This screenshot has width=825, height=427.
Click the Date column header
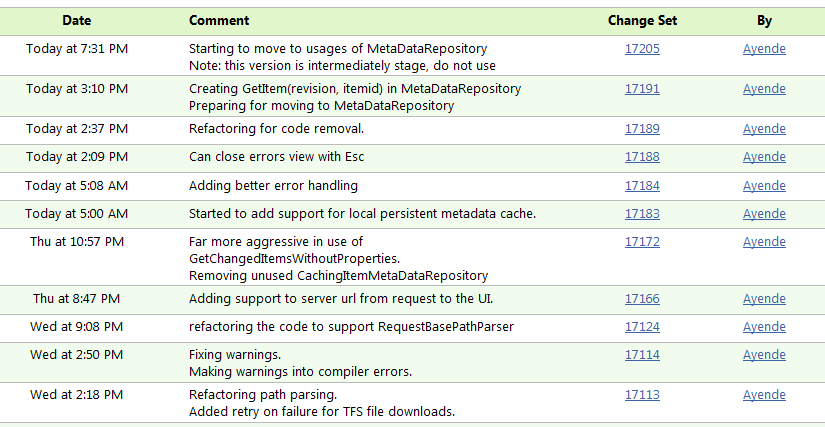tap(76, 21)
